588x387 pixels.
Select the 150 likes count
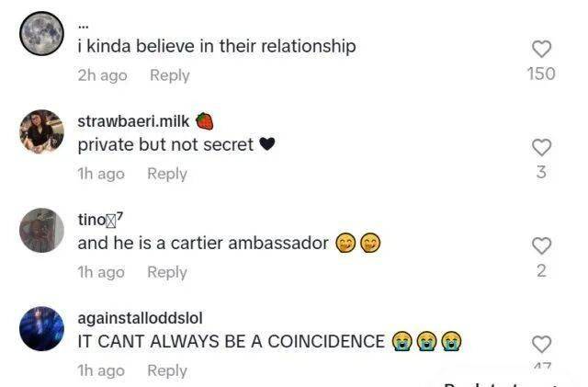click(x=541, y=74)
